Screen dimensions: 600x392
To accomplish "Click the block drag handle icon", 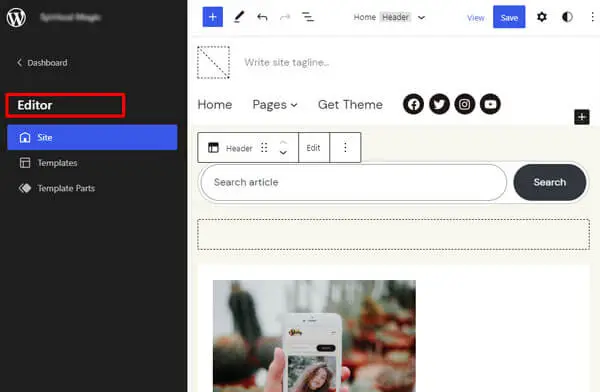I will click(264, 148).
